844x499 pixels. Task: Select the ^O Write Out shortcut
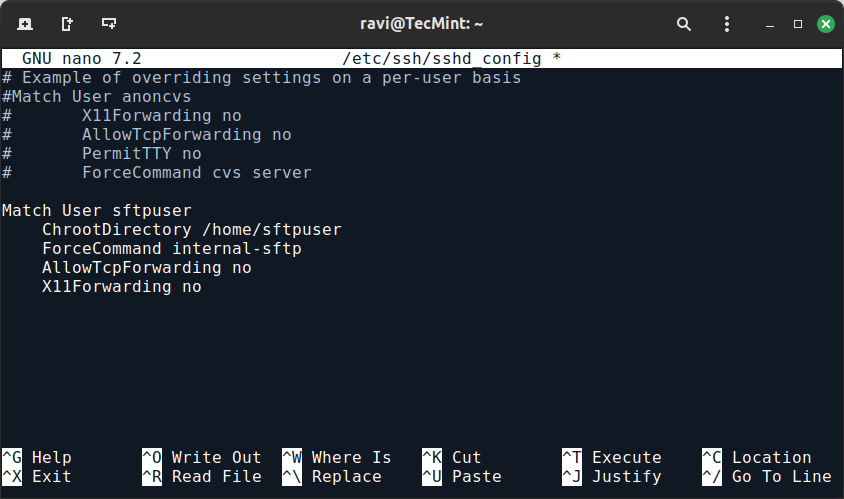tap(202, 458)
